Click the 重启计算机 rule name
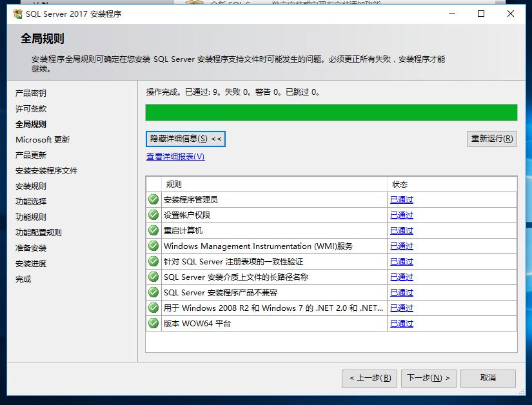This screenshot has height=405, width=532. click(x=183, y=231)
